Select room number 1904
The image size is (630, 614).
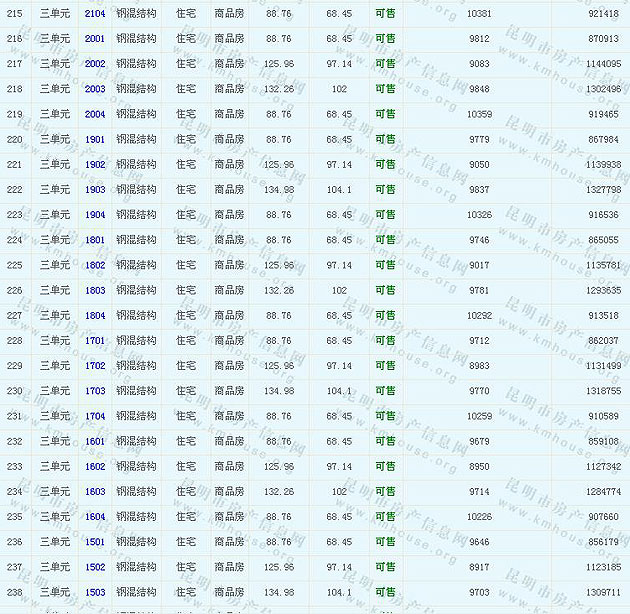[x=95, y=215]
